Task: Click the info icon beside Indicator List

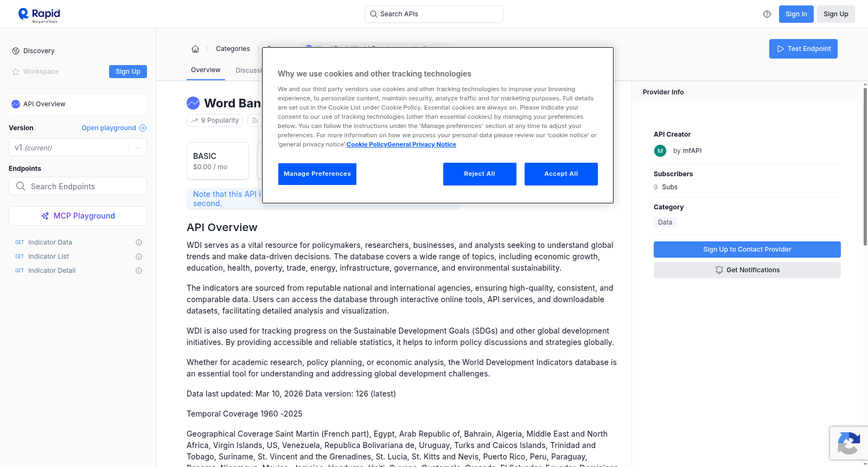Action: pos(139,257)
